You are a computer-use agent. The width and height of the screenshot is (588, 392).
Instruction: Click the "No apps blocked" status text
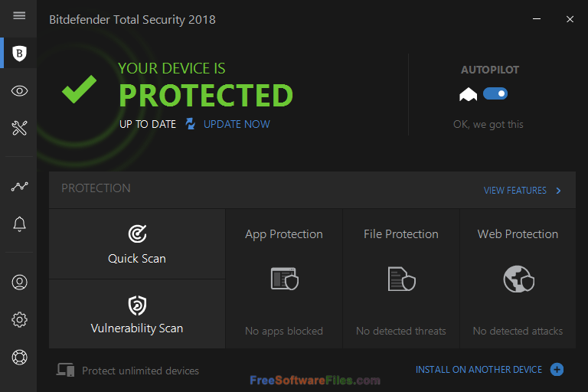[x=284, y=331]
